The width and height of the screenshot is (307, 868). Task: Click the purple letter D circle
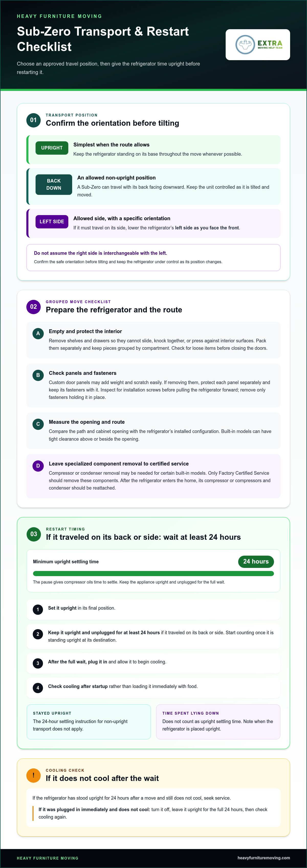point(38,466)
